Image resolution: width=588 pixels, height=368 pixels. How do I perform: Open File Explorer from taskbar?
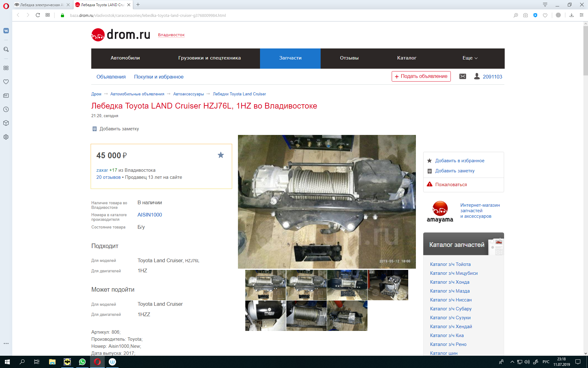coord(52,362)
